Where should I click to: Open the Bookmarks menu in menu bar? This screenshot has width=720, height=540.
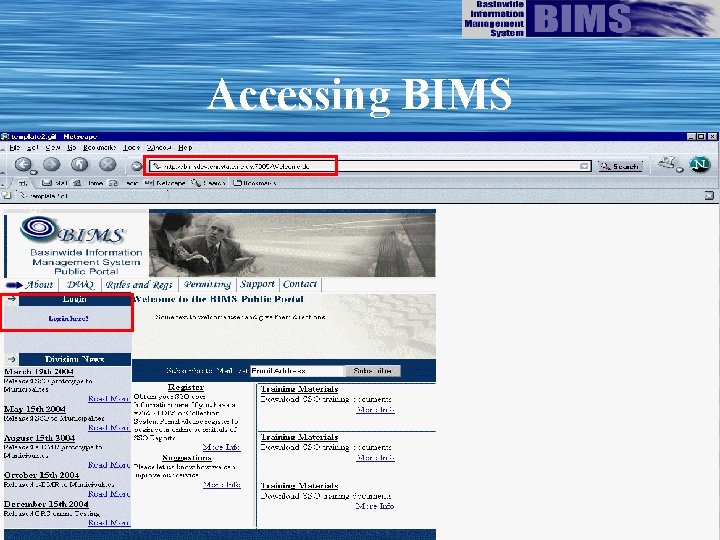coord(99,147)
